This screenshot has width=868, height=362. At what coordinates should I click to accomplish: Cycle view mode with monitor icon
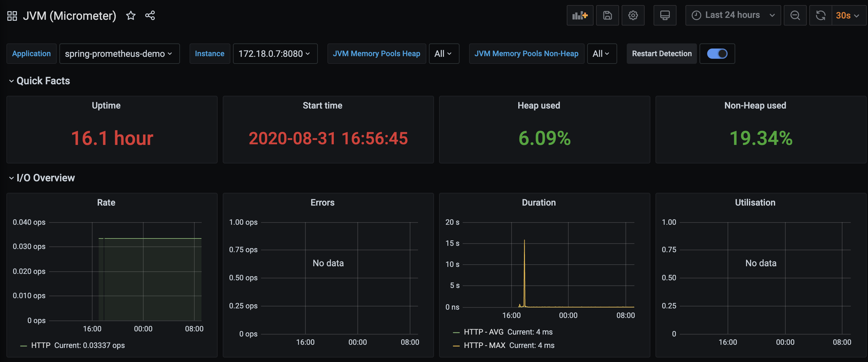pos(664,16)
